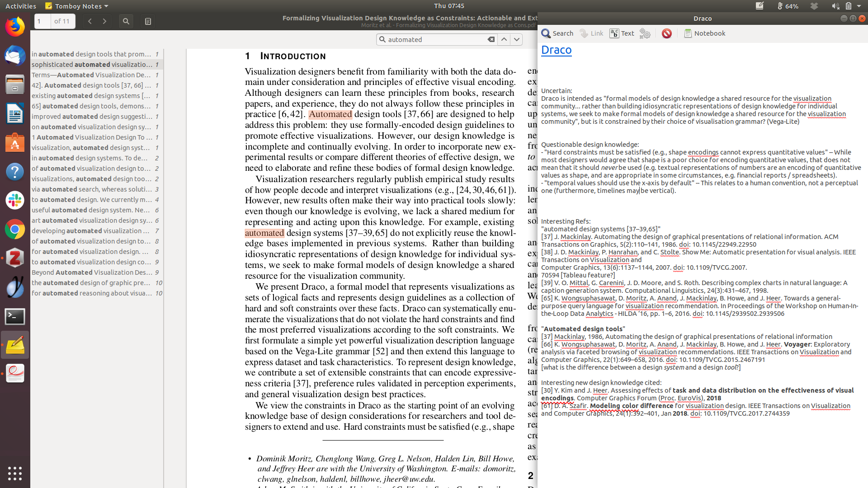868x488 pixels.
Task: Open system status menu arrow in top bar
Action: (859, 6)
